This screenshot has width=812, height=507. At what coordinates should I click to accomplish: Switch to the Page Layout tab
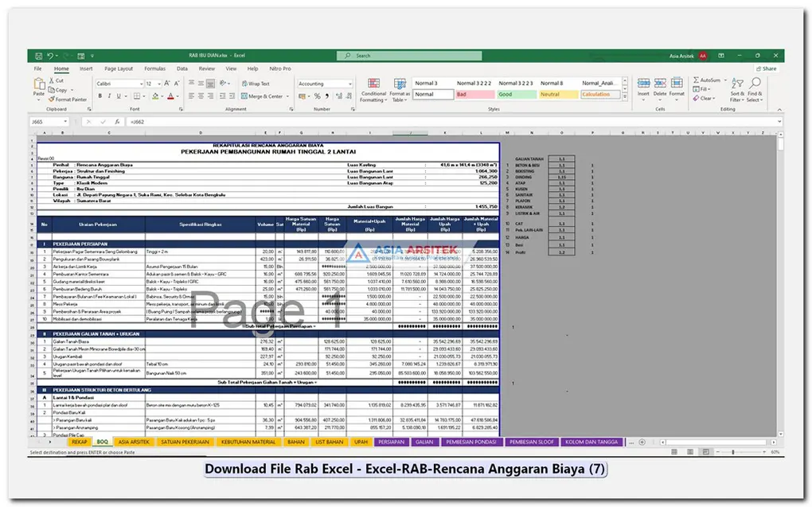pos(119,68)
